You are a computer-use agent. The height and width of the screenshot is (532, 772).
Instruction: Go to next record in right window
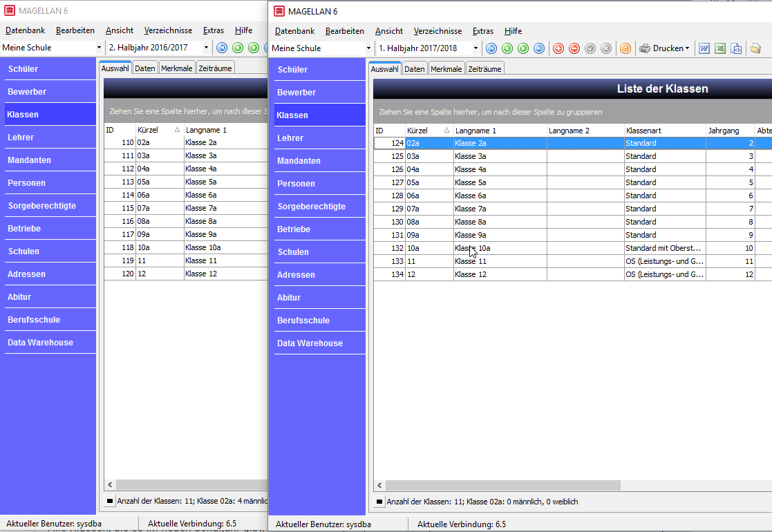point(523,48)
